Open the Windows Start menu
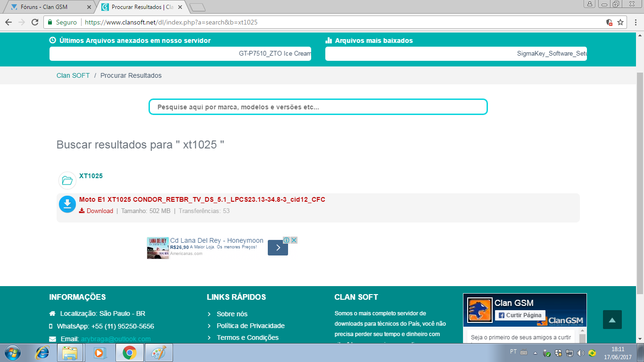This screenshot has height=362, width=644. pyautogui.click(x=12, y=353)
